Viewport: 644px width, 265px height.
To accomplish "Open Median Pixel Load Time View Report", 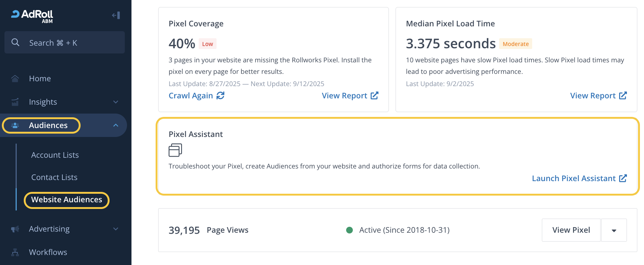I will (593, 96).
